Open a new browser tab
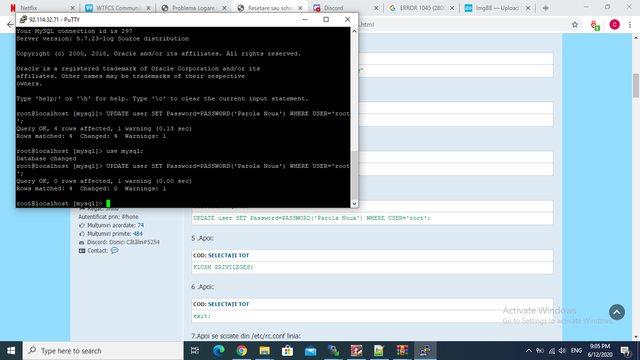The height and width of the screenshot is (360, 640). 545,8
